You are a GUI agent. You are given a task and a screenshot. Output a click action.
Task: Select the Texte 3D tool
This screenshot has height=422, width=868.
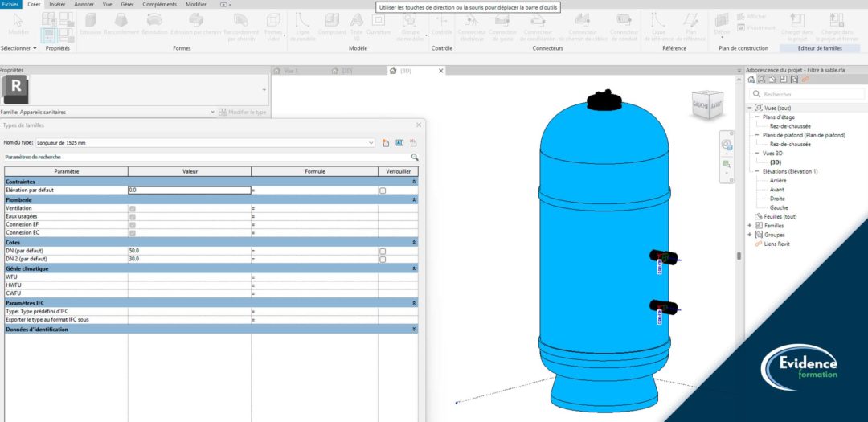[356, 23]
